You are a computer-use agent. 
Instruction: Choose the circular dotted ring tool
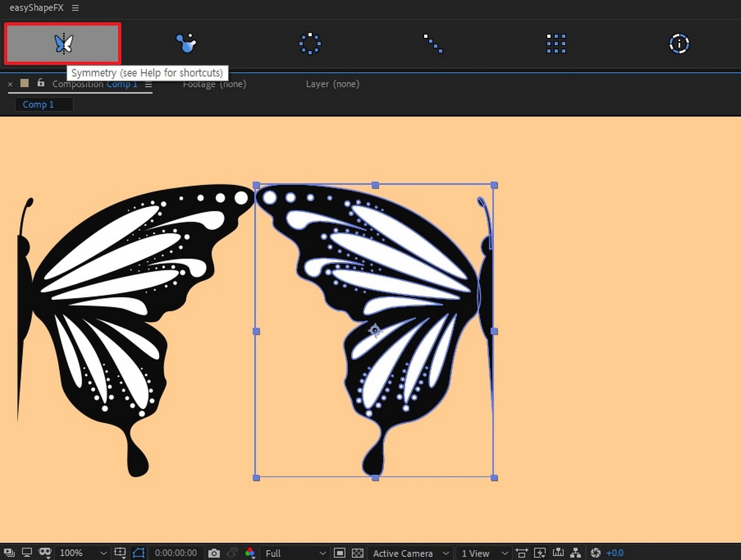click(x=310, y=44)
